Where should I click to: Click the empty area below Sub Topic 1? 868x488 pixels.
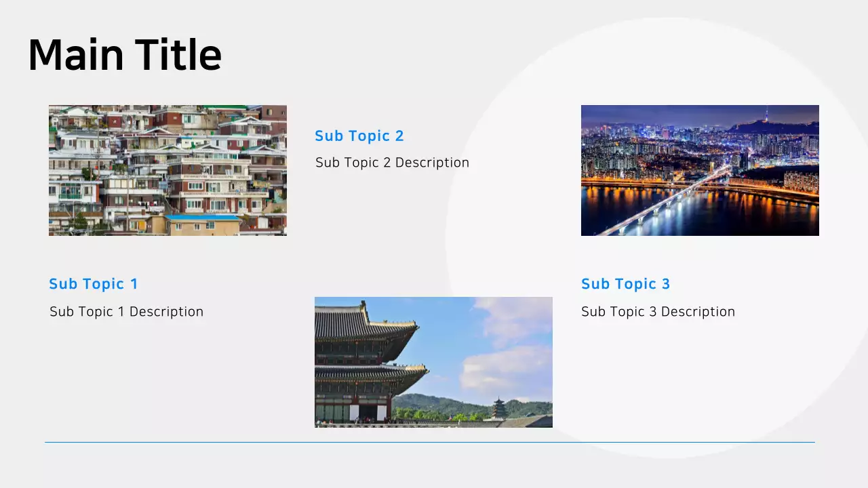coord(136,373)
